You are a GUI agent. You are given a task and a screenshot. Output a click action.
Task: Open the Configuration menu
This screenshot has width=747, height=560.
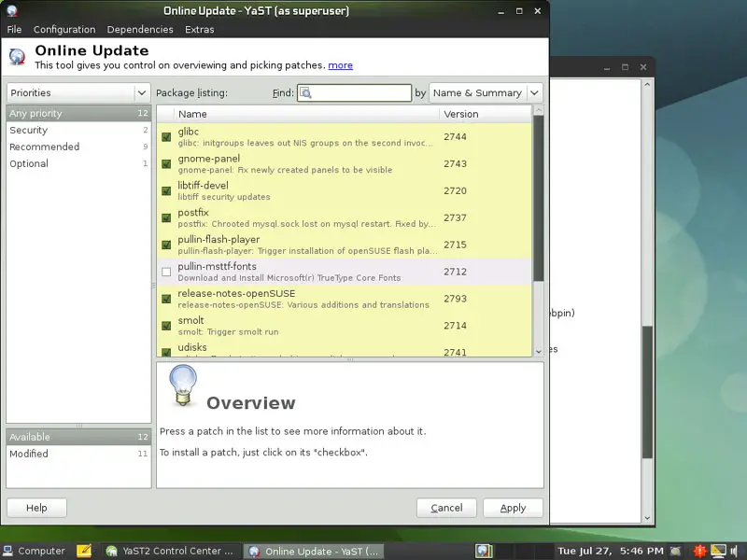pos(64,30)
